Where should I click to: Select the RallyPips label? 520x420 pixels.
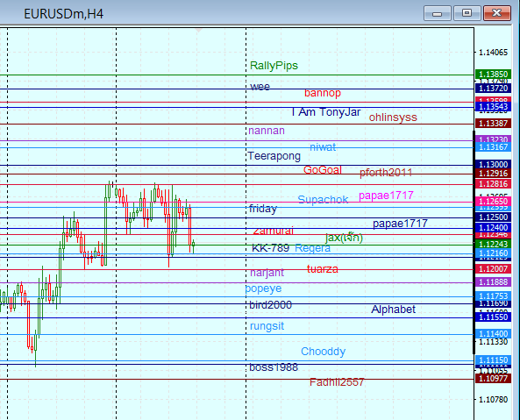coord(274,66)
